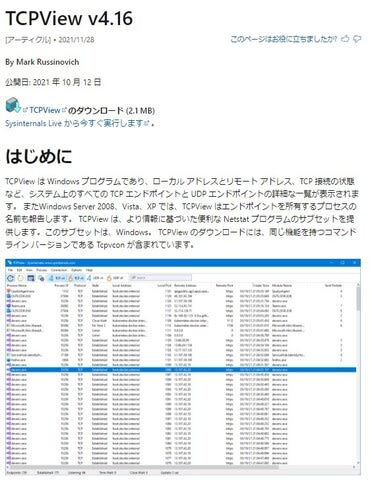Select the highlighted blue connection row
The height and width of the screenshot is (480, 372).
tap(181, 370)
